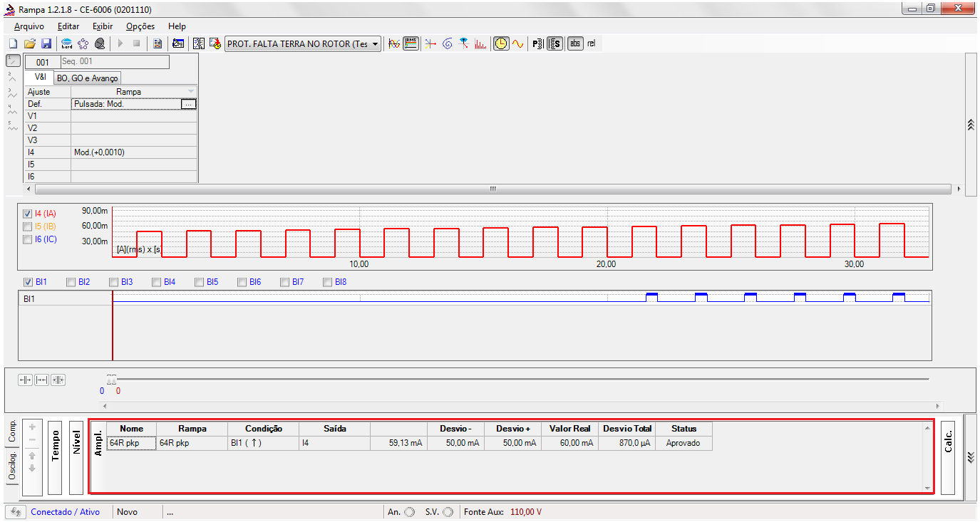Toggle the BI1 binary input checkbox
The width and height of the screenshot is (980, 522).
(28, 282)
